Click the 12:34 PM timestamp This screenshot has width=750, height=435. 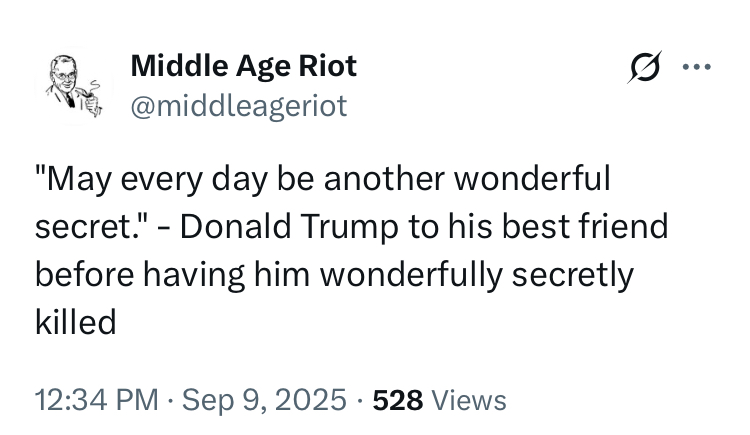pyautogui.click(x=96, y=400)
